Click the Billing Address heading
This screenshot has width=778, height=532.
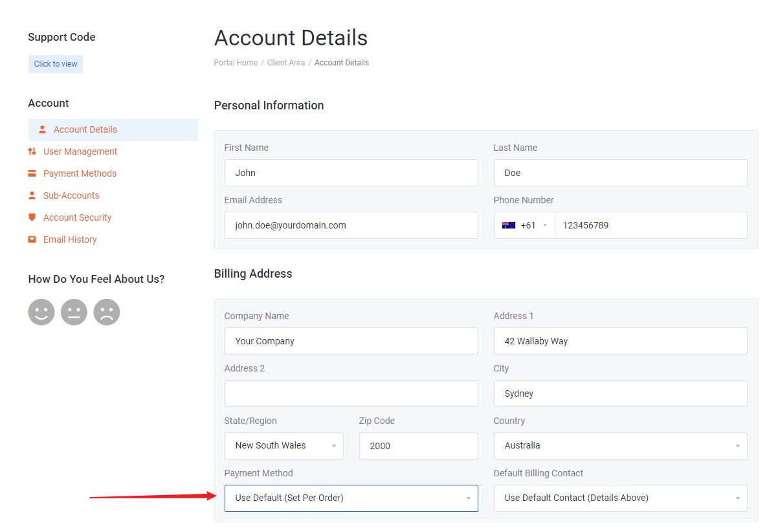(x=253, y=274)
